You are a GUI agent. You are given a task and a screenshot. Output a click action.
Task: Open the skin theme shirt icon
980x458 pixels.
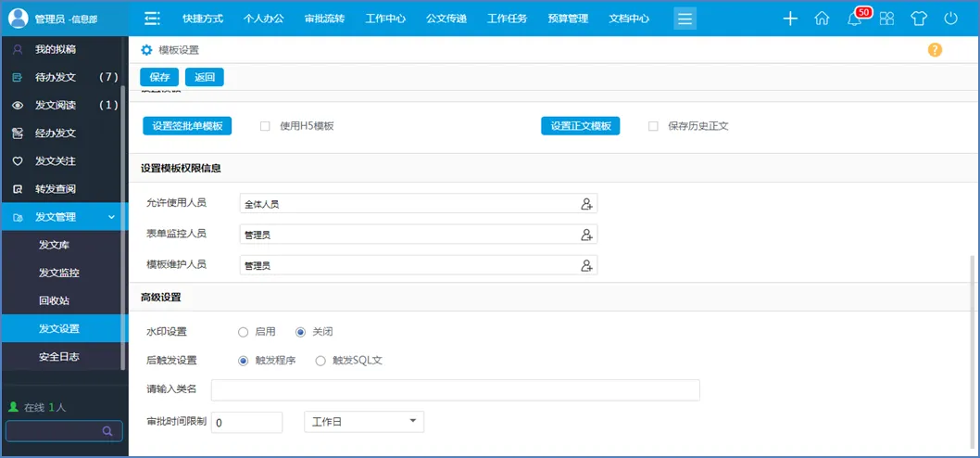[918, 19]
